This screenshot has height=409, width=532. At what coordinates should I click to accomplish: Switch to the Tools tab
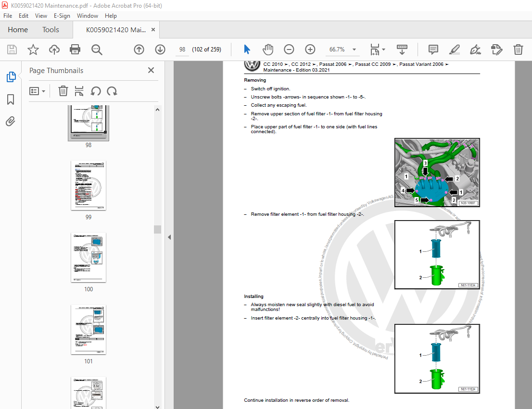click(51, 30)
